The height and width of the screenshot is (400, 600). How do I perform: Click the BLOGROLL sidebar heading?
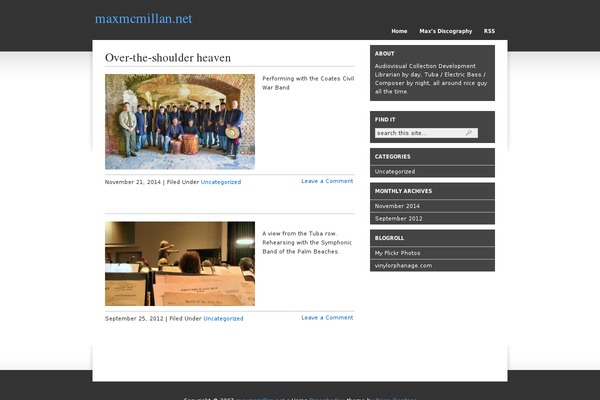389,238
